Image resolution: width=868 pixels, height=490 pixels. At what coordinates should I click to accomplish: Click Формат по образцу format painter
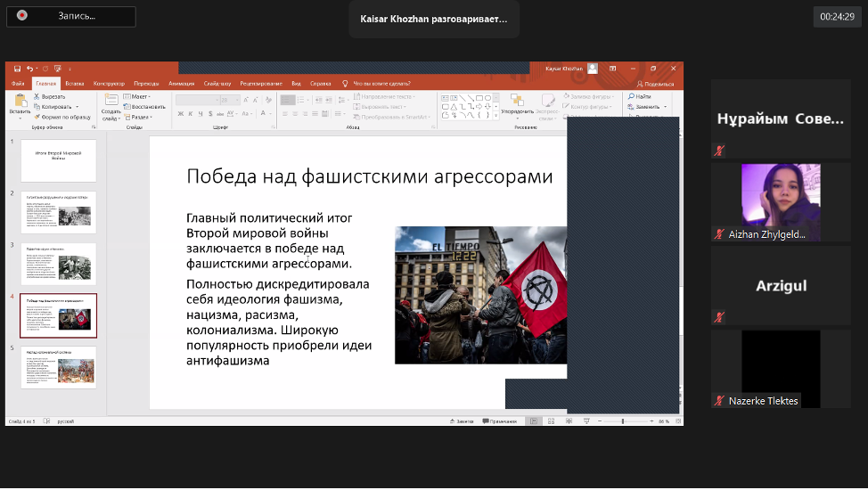(x=62, y=117)
